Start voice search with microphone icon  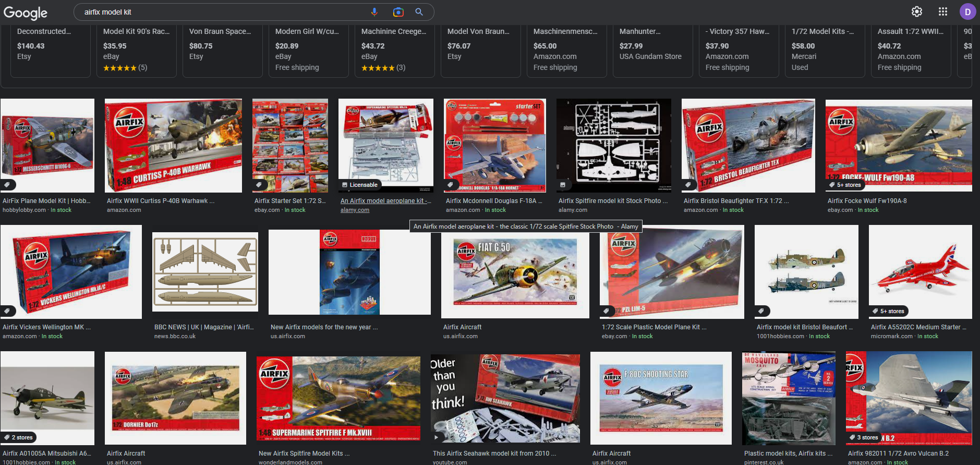374,12
